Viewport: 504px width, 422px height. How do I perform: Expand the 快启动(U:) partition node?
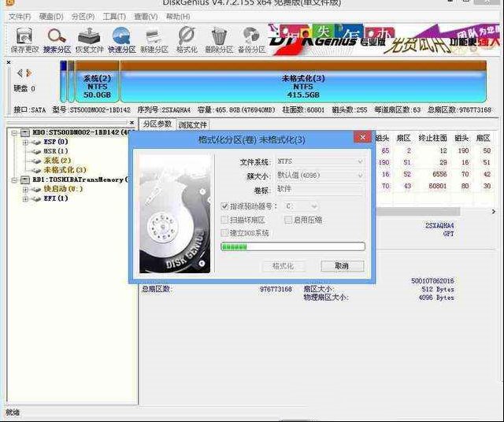(x=25, y=190)
